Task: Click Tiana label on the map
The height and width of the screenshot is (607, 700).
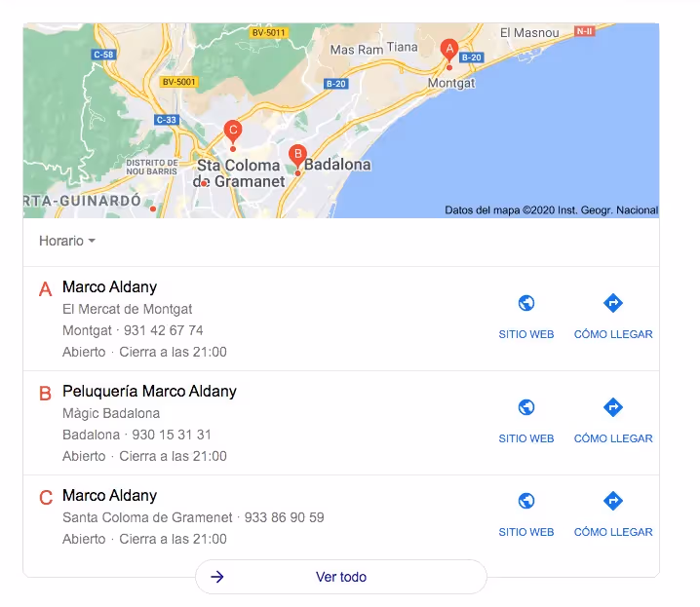Action: tap(403, 48)
